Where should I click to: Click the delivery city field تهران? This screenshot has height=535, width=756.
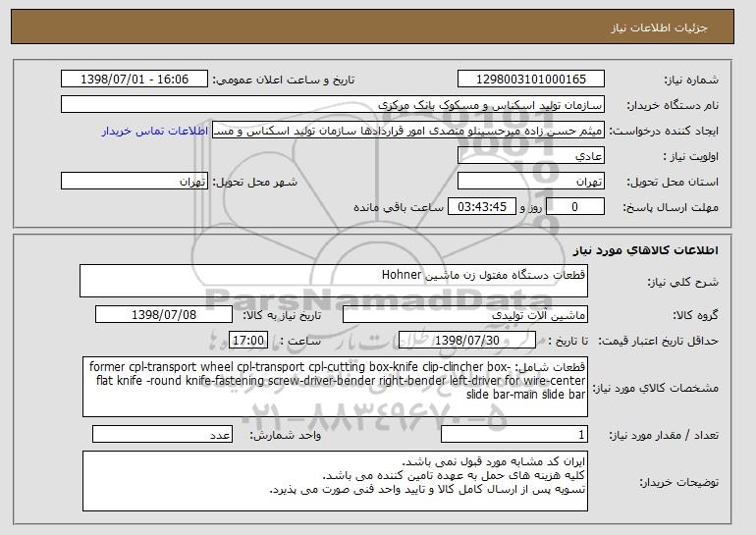click(135, 182)
